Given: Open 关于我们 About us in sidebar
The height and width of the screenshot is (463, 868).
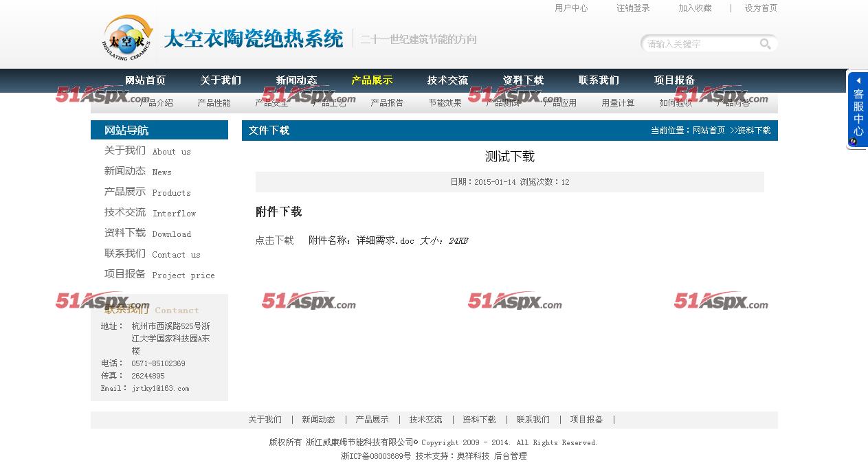Looking at the screenshot, I should point(148,150).
